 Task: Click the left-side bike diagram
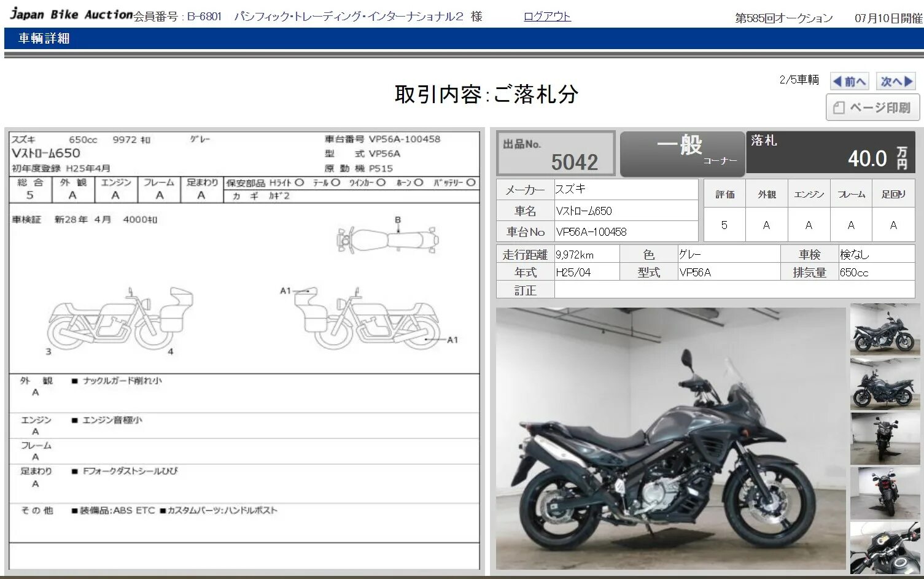pyautogui.click(x=119, y=319)
